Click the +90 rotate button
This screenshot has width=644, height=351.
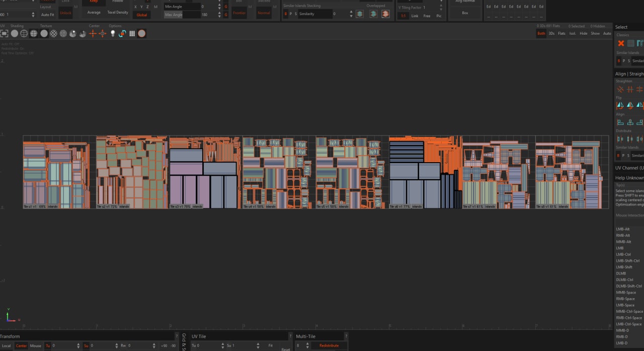pyautogui.click(x=164, y=346)
